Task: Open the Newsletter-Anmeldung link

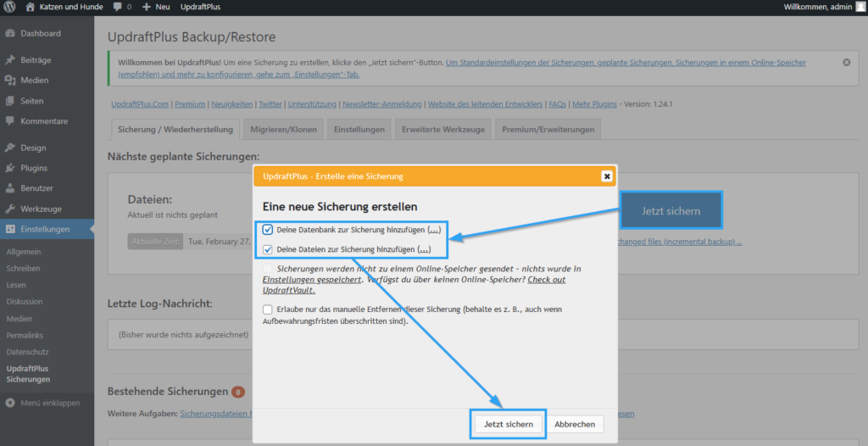Action: tap(382, 103)
